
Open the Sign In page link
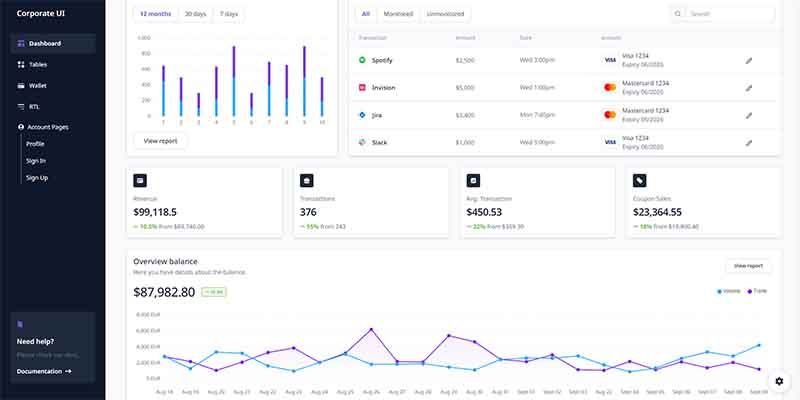tap(36, 161)
